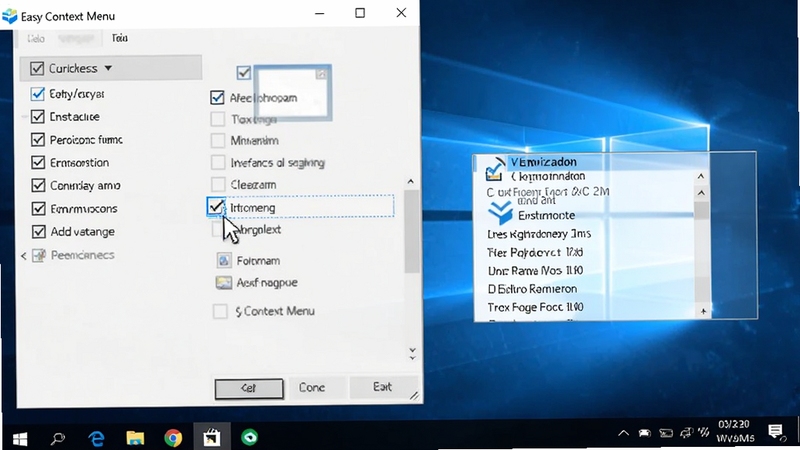Select Trex Foge Focc entry in popup

tap(535, 308)
